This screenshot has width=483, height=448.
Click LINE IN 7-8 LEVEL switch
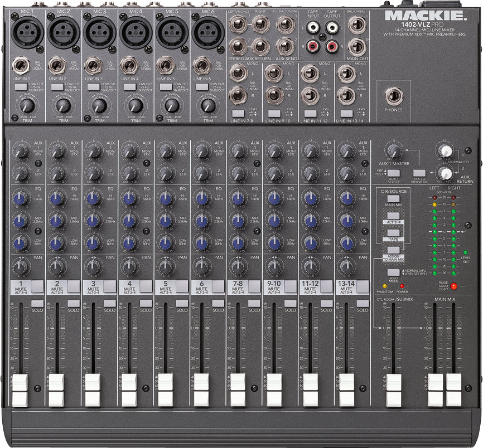click(238, 114)
